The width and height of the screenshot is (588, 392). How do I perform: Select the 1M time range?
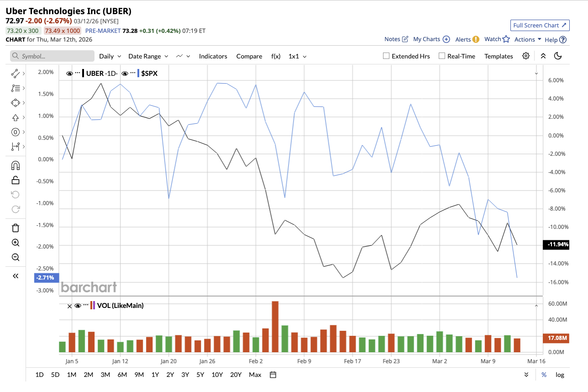pyautogui.click(x=71, y=375)
